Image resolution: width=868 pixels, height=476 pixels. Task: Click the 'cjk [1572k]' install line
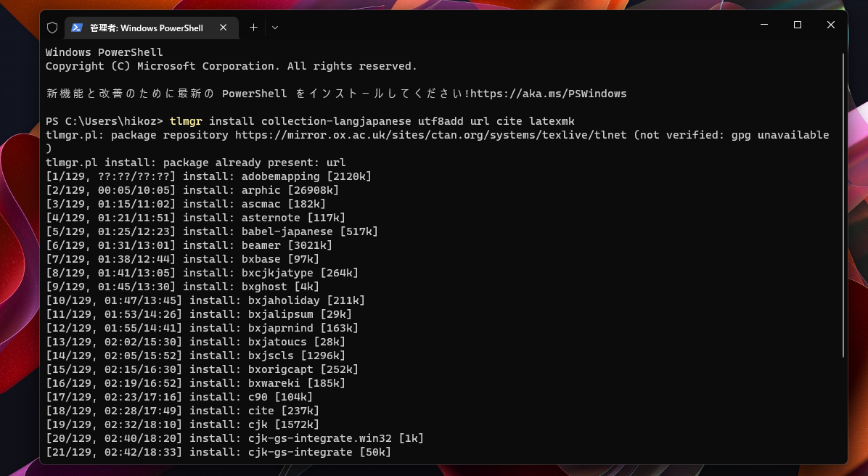tap(182, 426)
